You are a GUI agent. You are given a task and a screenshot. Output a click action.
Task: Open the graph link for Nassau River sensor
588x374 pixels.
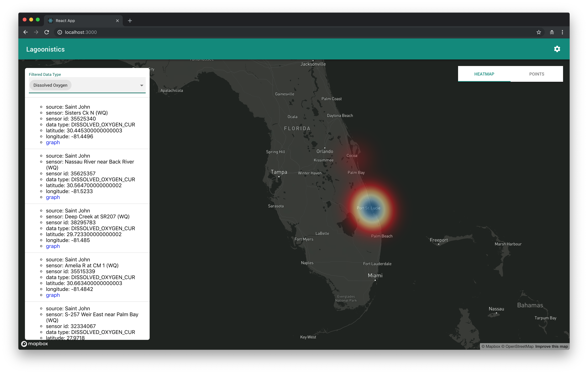tap(53, 197)
